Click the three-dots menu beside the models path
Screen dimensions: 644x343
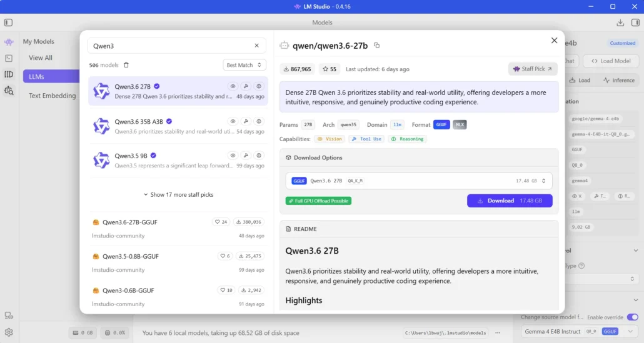coord(498,333)
